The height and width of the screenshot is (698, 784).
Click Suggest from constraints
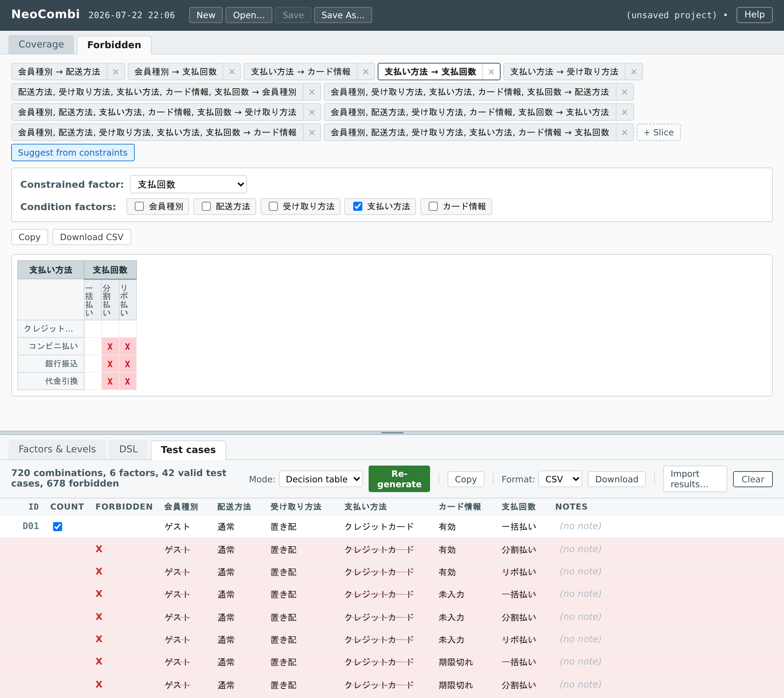pos(73,153)
